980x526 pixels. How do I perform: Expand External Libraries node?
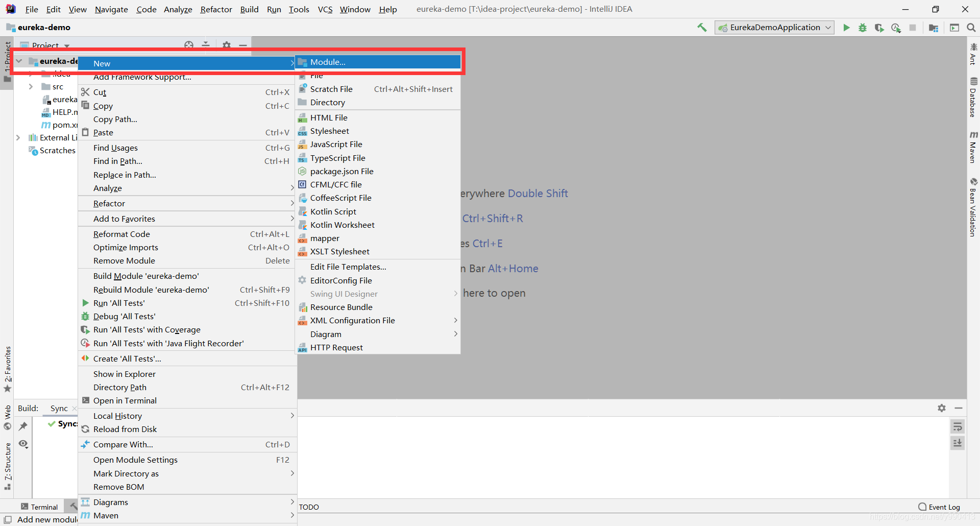(18, 138)
